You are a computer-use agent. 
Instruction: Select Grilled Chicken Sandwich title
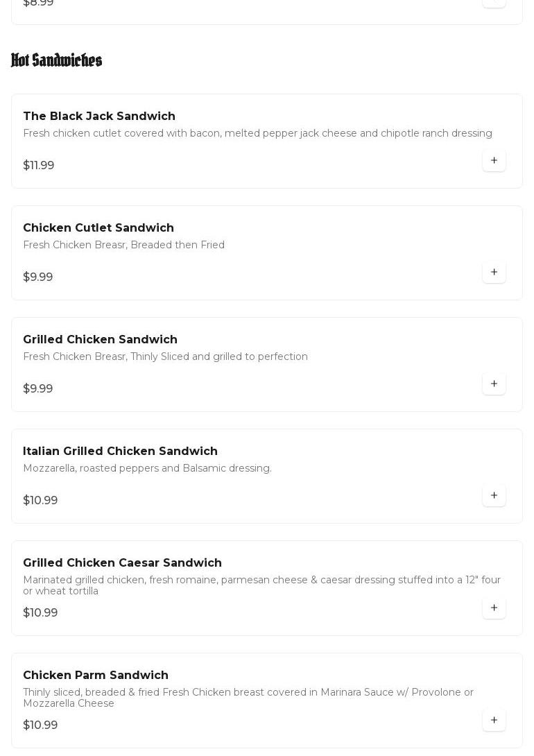[x=101, y=339]
